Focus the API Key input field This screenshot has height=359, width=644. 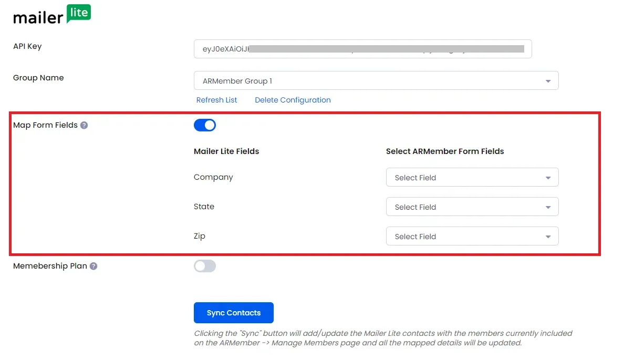coord(363,49)
